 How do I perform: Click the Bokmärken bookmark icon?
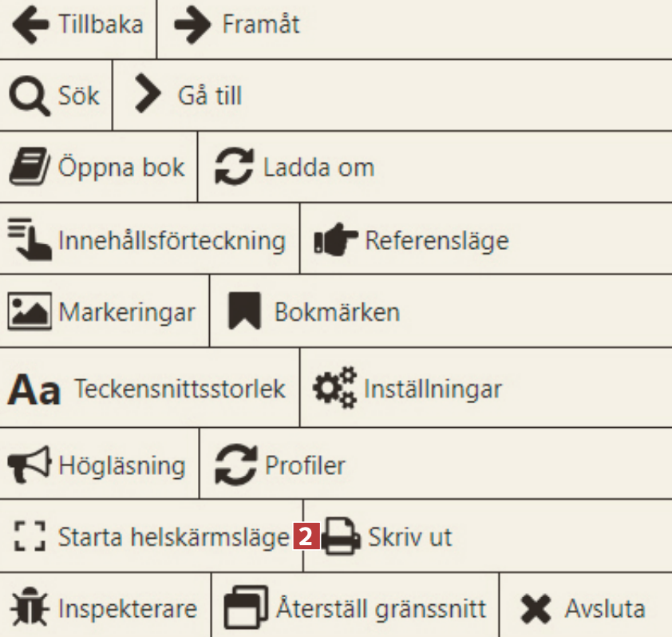coord(244,311)
